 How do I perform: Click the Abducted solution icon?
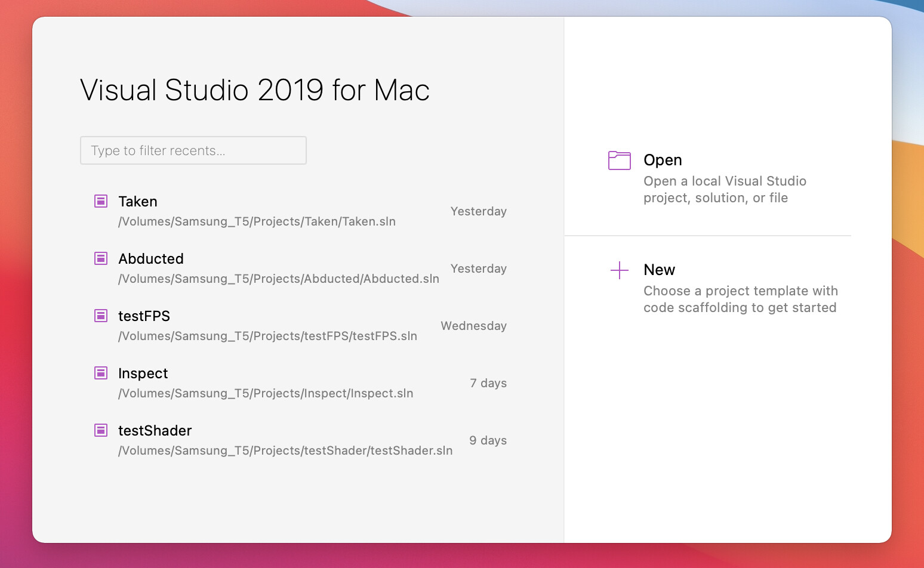[100, 258]
